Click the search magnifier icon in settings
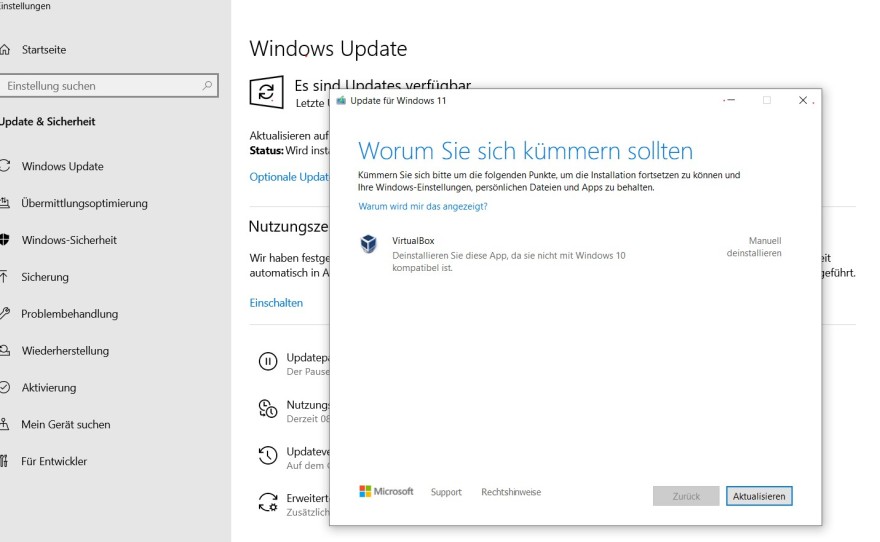 point(207,86)
